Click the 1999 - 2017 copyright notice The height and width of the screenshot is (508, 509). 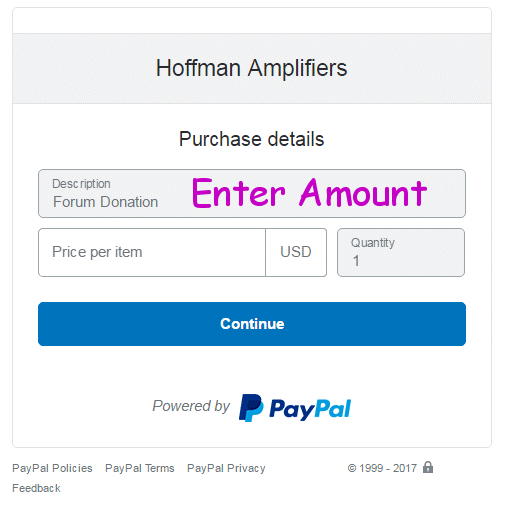click(382, 468)
